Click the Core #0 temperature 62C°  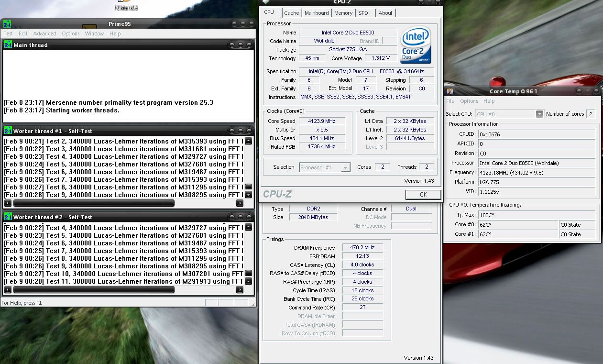coord(518,224)
